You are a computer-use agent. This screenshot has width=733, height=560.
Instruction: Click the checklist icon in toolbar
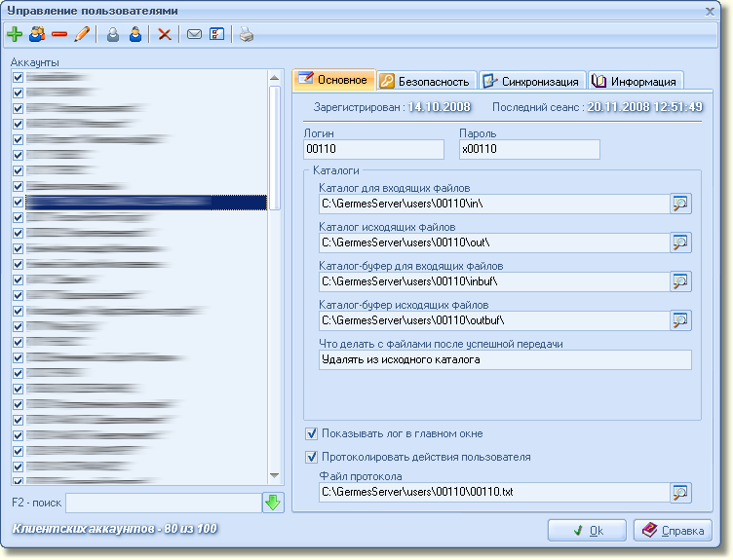tap(216, 34)
